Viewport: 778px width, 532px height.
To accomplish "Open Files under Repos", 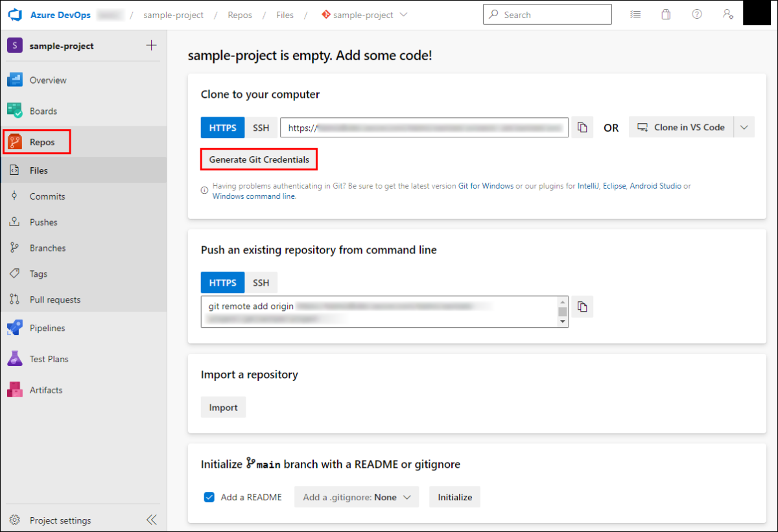I will point(83,170).
